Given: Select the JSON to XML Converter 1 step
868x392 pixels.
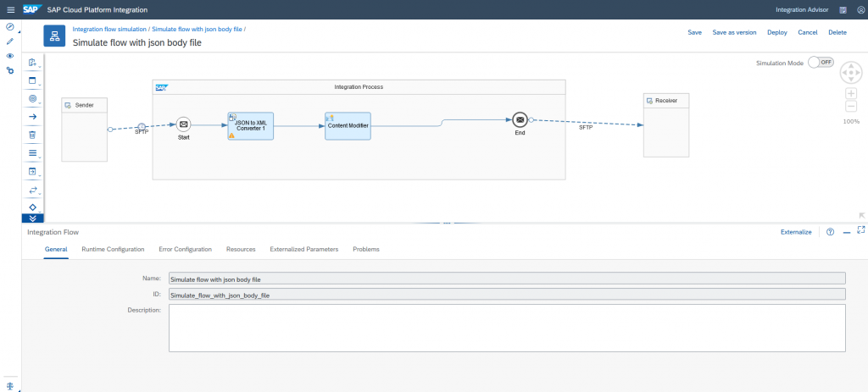Looking at the screenshot, I should pos(251,126).
